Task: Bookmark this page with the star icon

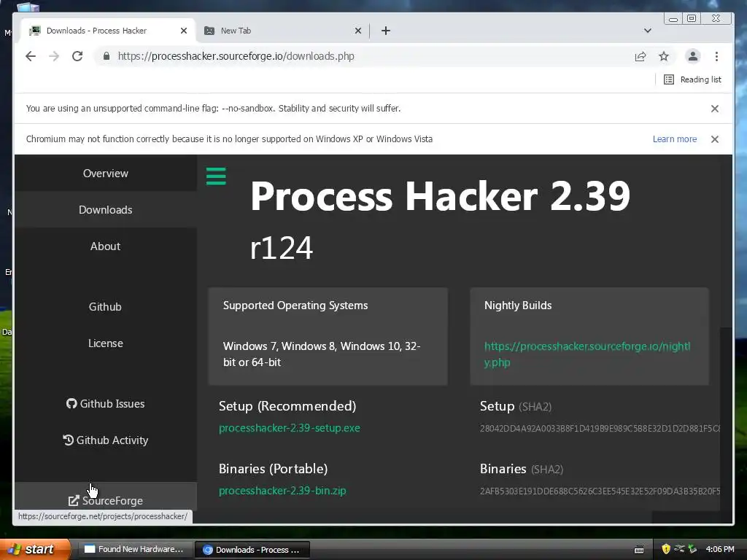Action: (664, 56)
